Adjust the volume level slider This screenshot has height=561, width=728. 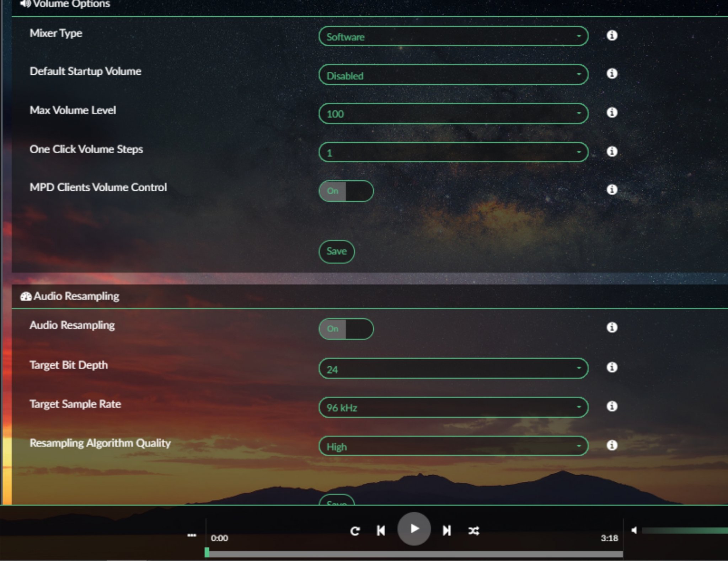point(685,530)
